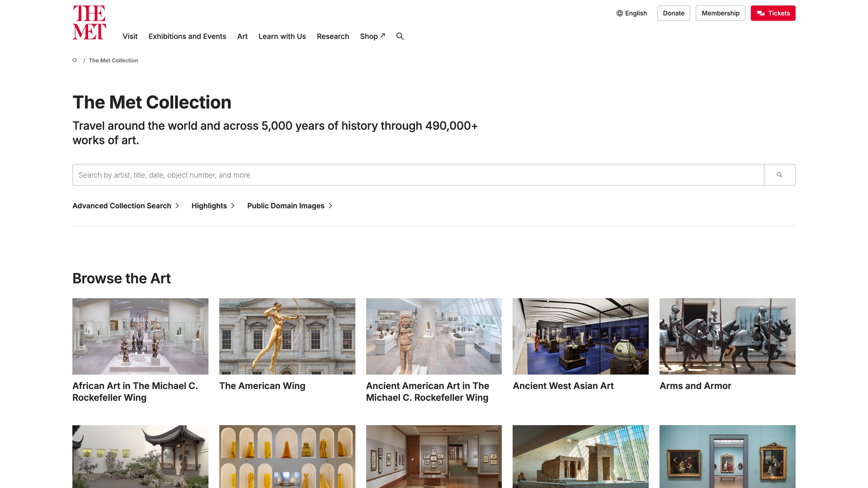Open Advanced Collection Search link
Screen dimensions: 868x488
tap(122, 206)
